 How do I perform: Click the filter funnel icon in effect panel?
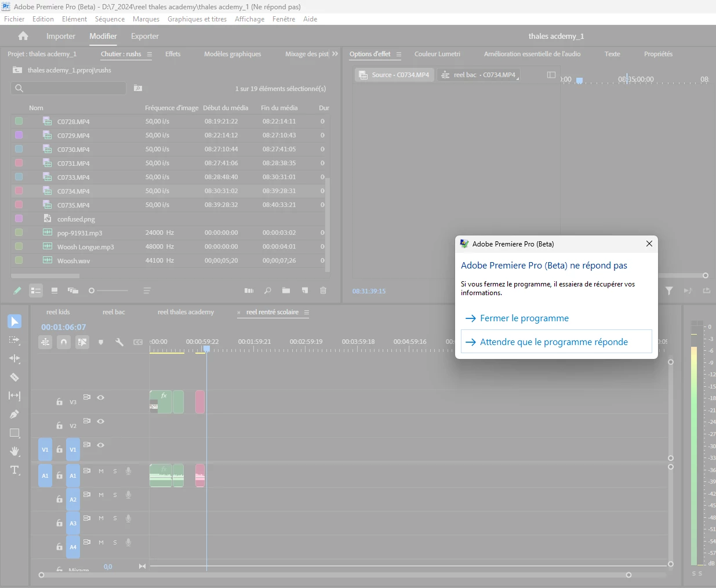pos(669,291)
